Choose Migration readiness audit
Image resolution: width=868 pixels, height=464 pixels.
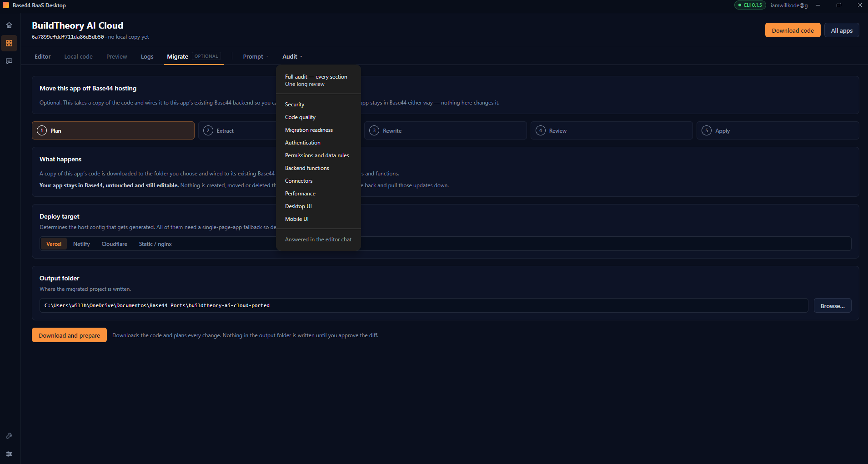[x=318, y=130]
